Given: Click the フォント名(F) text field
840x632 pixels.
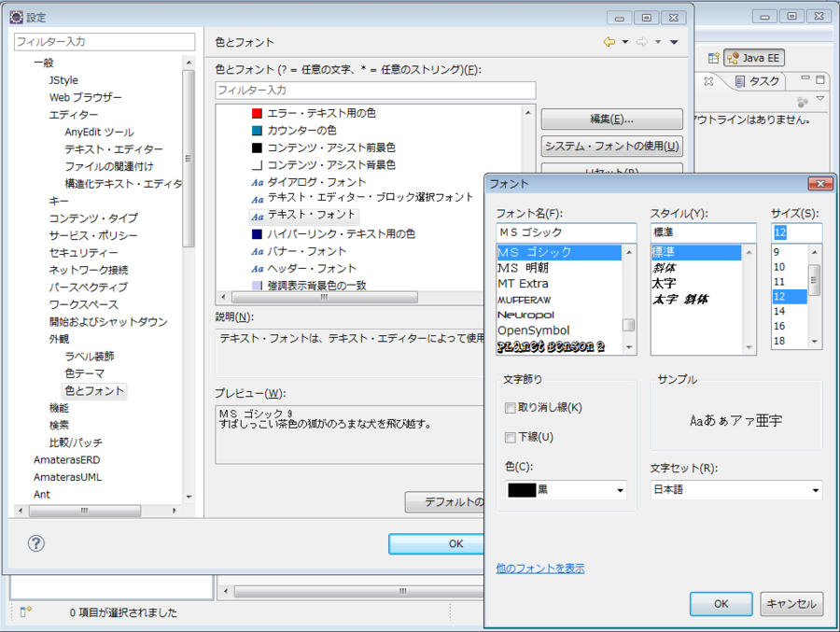Looking at the screenshot, I should point(567,232).
